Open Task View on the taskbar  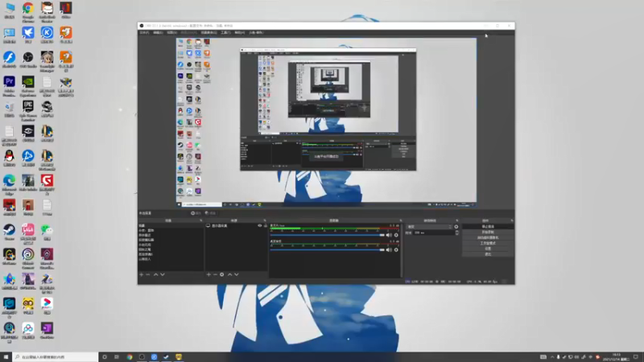pyautogui.click(x=117, y=357)
